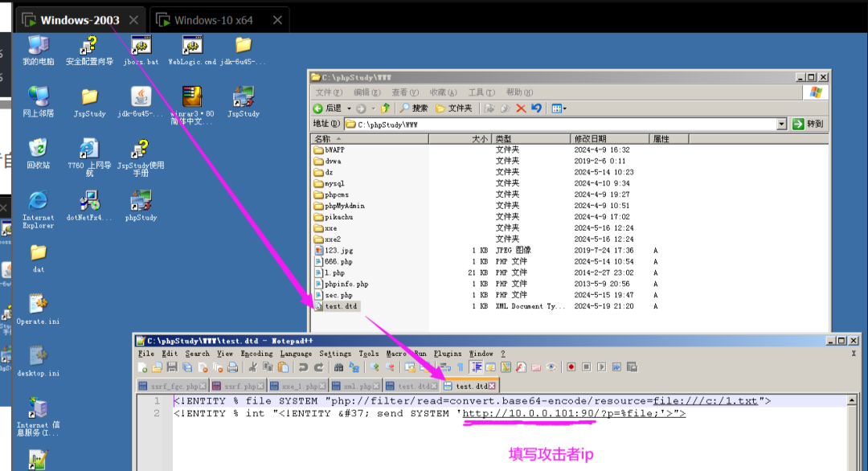Image resolution: width=868 pixels, height=471 pixels.
Task: Close the active test.dtd tab
Action: pos(492,387)
